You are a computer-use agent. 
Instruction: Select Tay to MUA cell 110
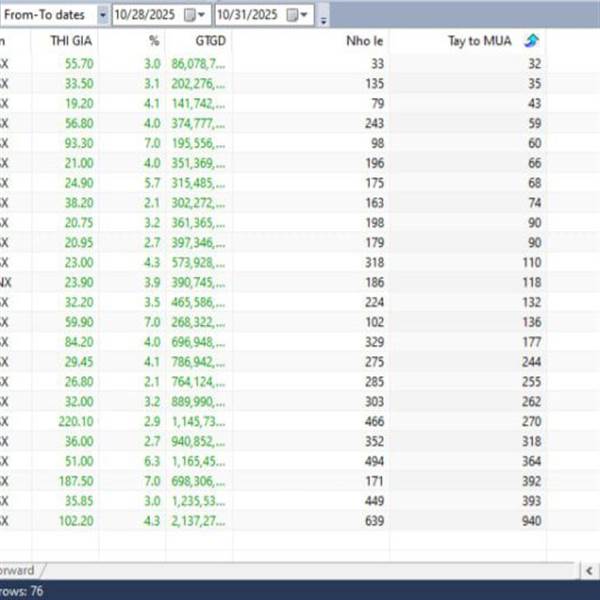pos(532,263)
